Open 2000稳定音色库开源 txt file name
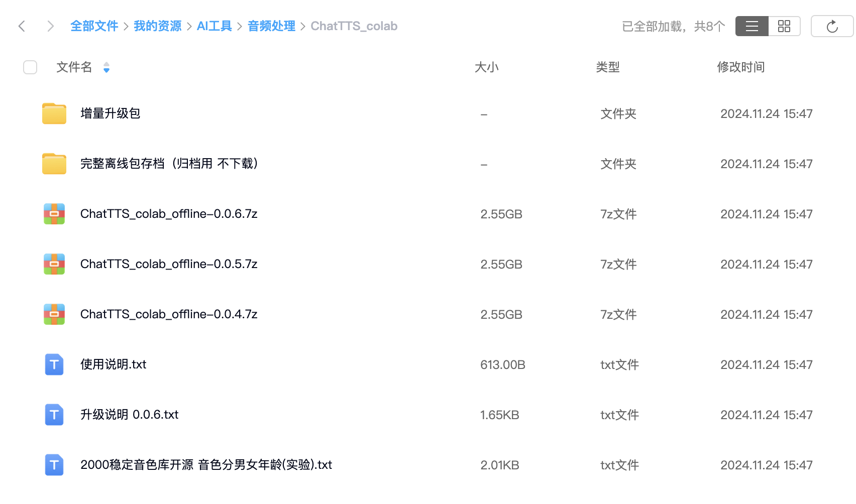 pyautogui.click(x=206, y=465)
